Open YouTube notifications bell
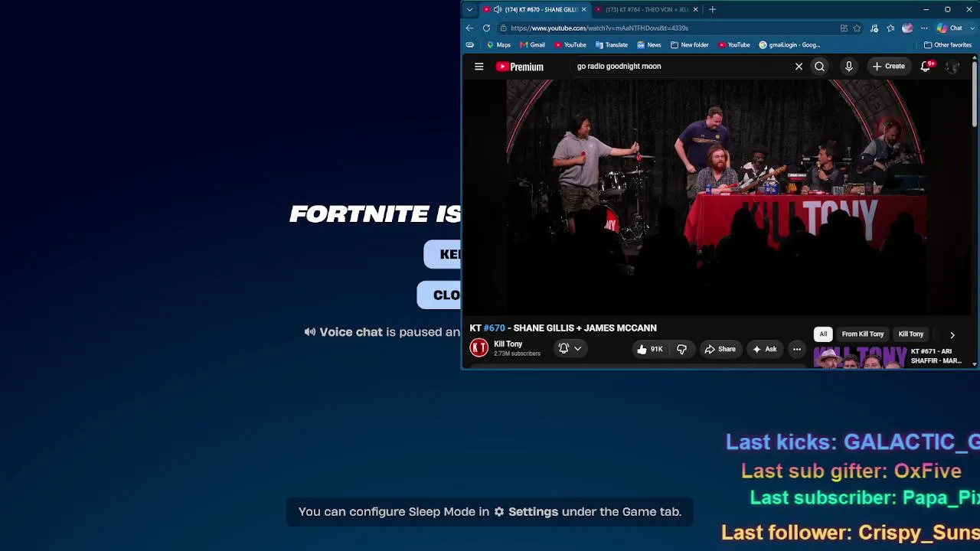 926,67
